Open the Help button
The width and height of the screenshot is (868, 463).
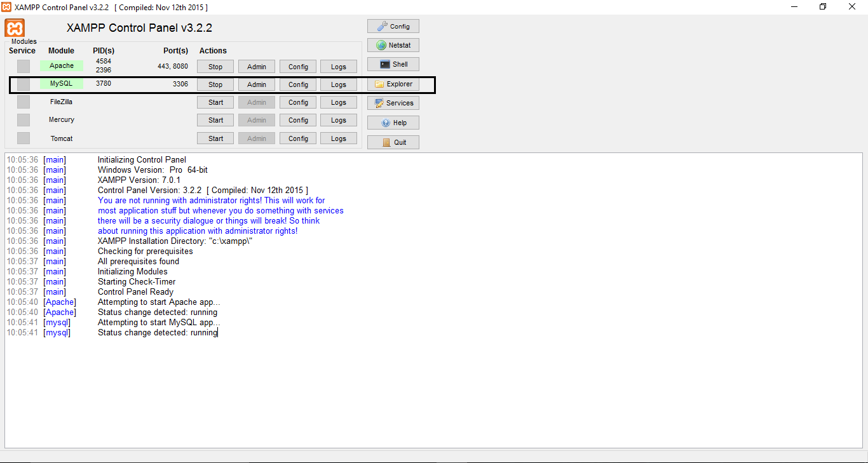[393, 123]
